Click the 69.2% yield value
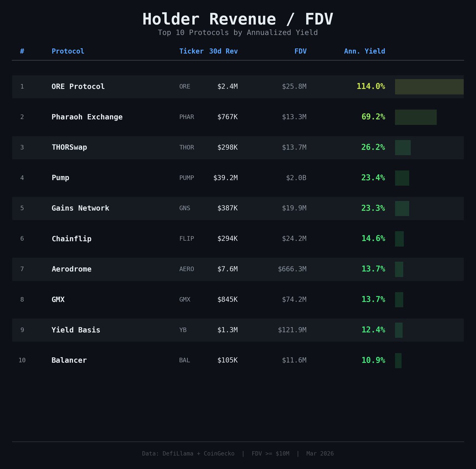The width and height of the screenshot is (476, 469). [x=373, y=117]
